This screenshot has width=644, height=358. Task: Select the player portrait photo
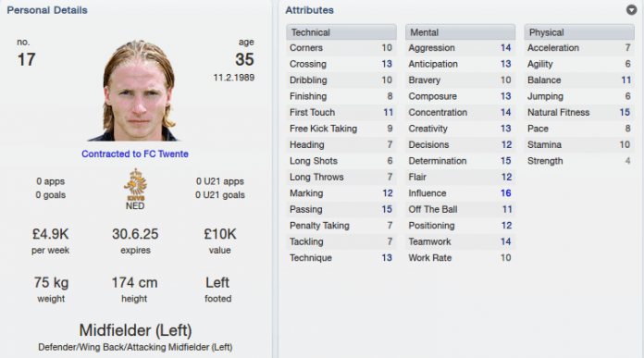pos(136,91)
